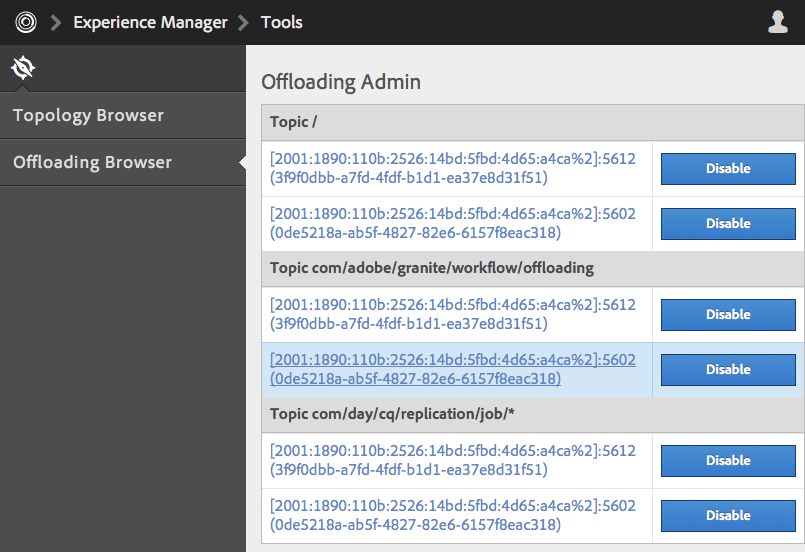805x552 pixels.
Task: Open the port 5612 link under replication job topic
Action: tap(452, 461)
